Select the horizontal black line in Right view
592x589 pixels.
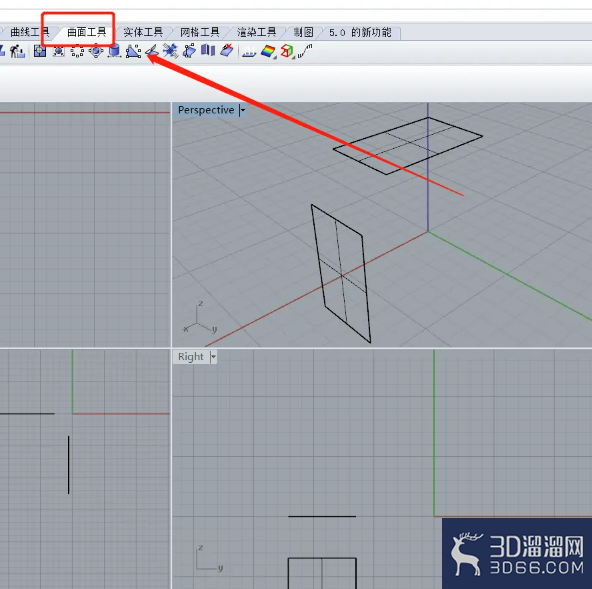tap(322, 516)
